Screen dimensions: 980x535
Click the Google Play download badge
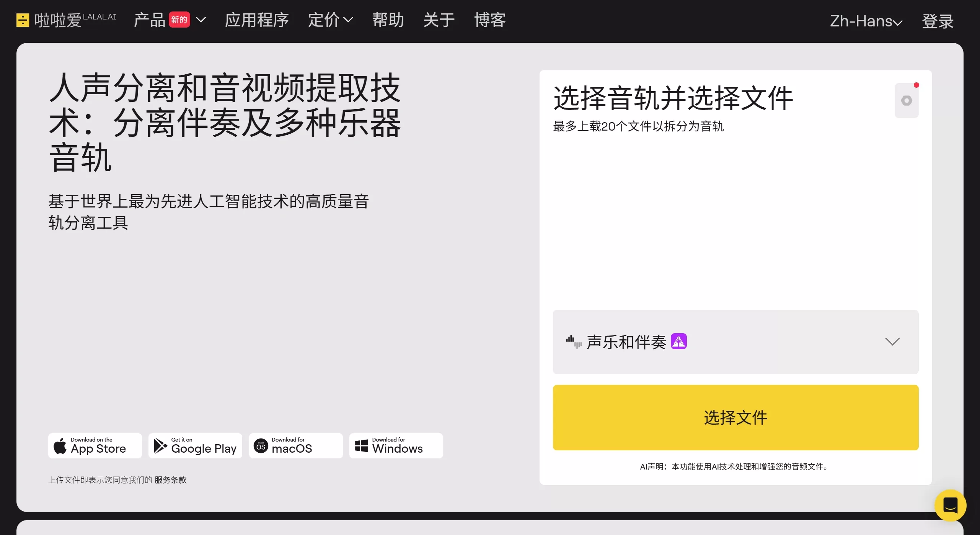195,445
